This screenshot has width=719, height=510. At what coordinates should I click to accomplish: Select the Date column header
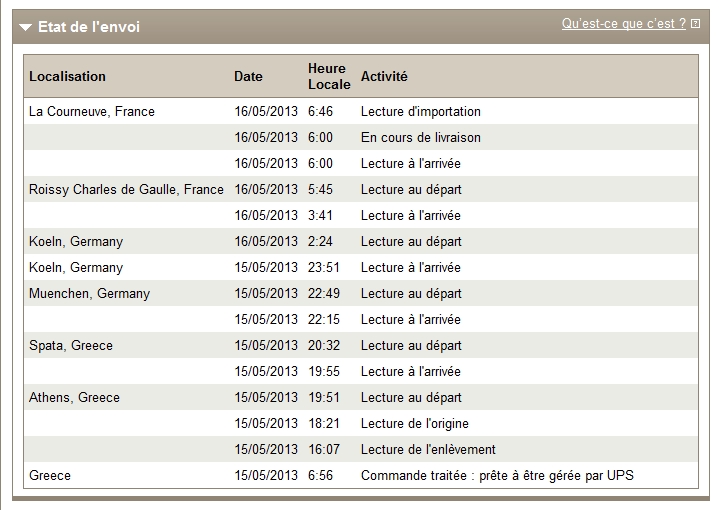(248, 76)
